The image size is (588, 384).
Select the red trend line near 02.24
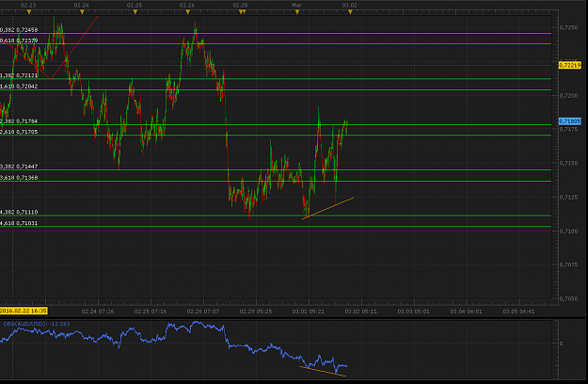pos(74,48)
